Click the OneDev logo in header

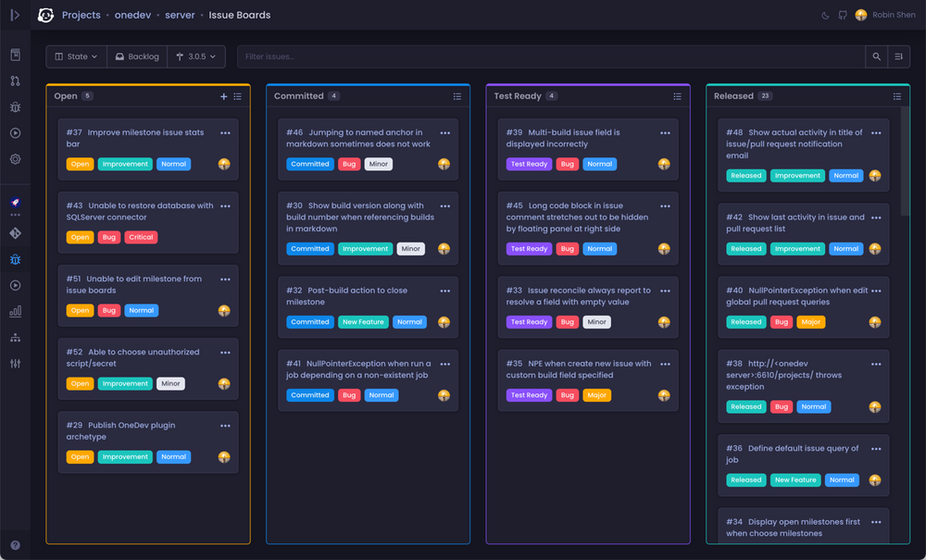click(45, 15)
